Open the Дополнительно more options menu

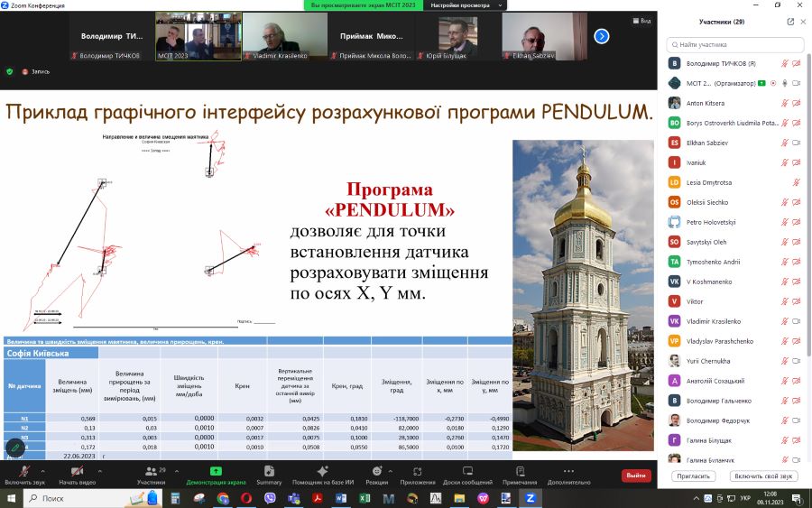tap(568, 475)
